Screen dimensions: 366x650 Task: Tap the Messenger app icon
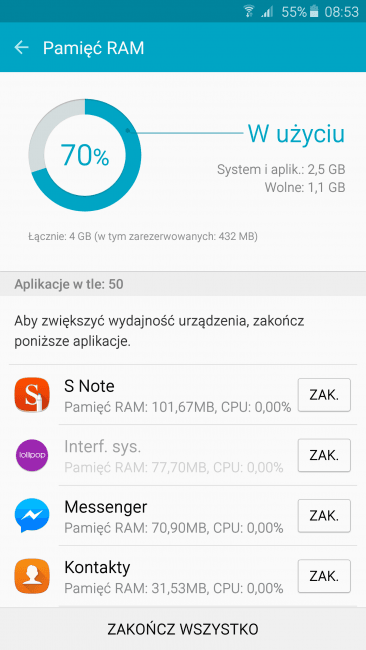click(32, 516)
